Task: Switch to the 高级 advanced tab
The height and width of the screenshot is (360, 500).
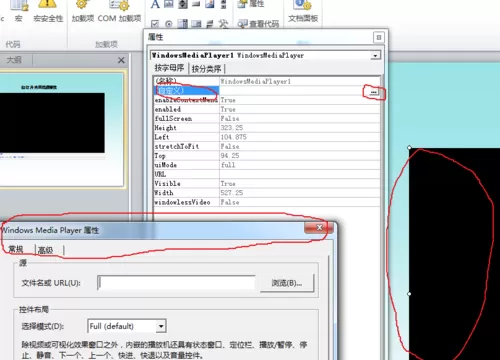Action: pos(46,250)
